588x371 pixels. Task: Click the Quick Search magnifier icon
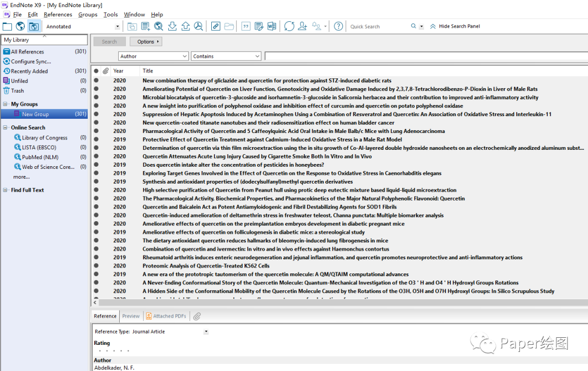413,26
